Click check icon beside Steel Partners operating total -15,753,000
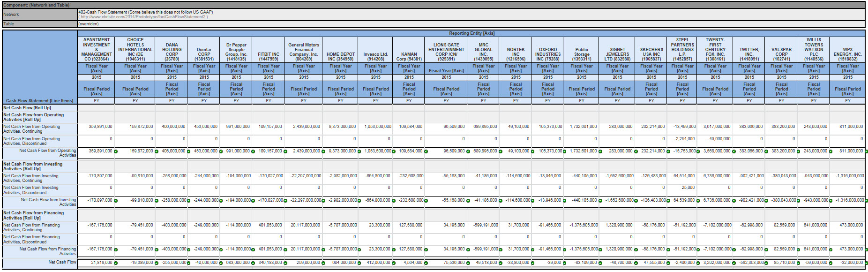 pos(699,151)
